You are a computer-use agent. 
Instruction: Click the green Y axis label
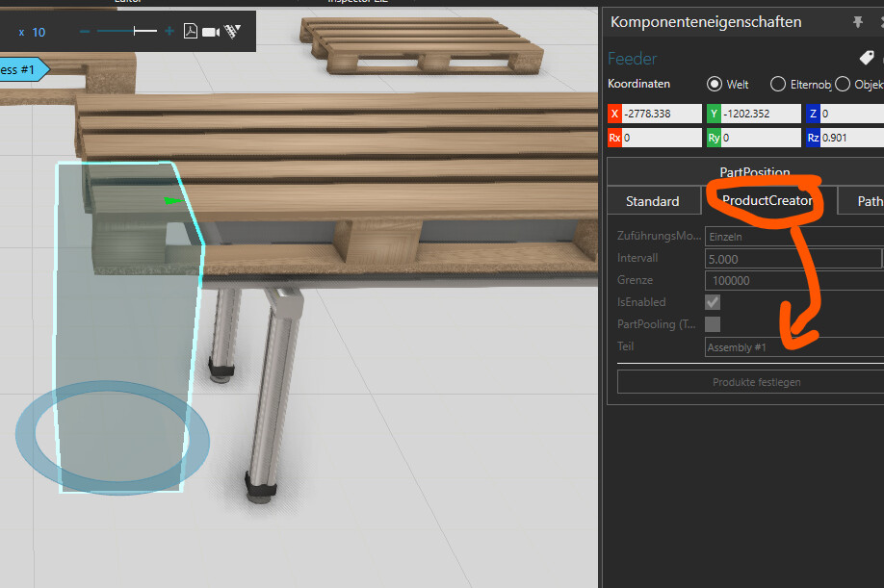tap(714, 114)
